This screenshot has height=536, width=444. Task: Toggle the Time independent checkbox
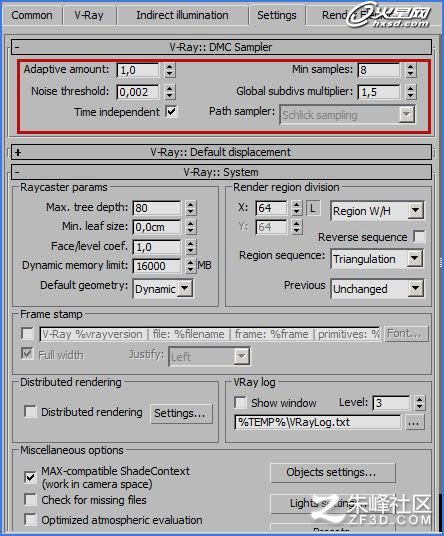[171, 111]
